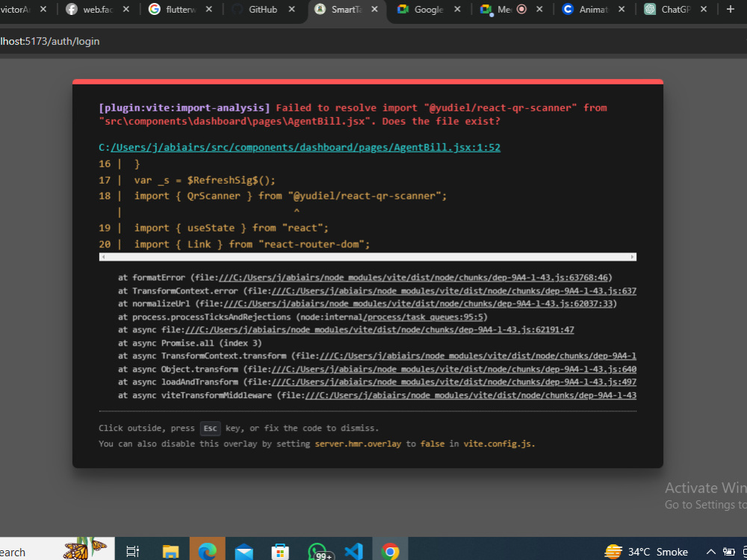
Task: Open TransformContext.error stack trace file link
Action: point(453,290)
